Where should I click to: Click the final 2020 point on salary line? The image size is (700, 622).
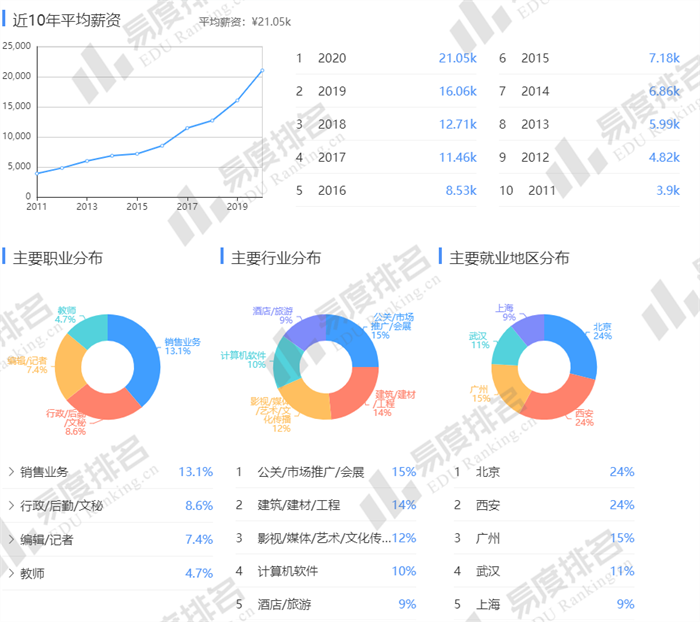[x=262, y=71]
